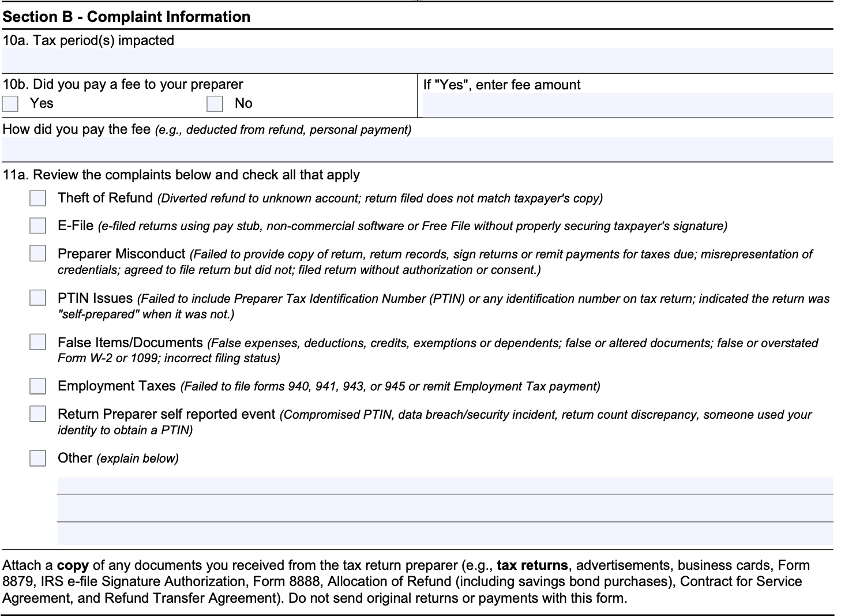Screen dimensions: 841x616
Task: Tick the Theft of Refund checkbox
Action: (38, 198)
